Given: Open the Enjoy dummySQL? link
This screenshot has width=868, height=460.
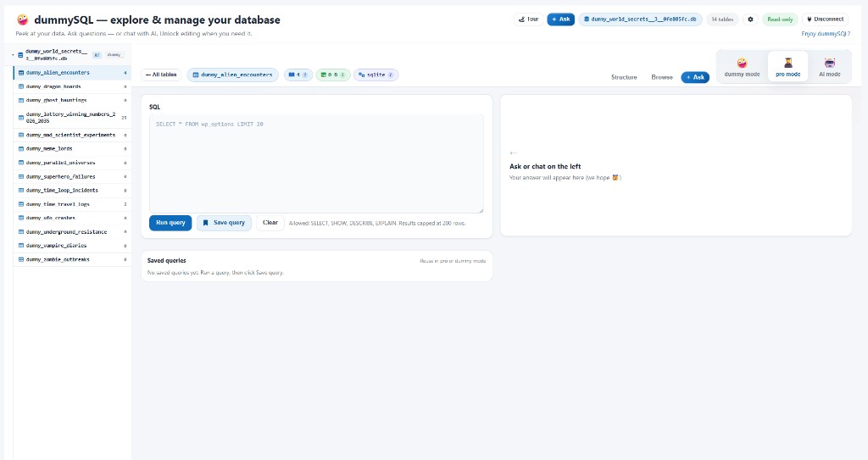Looking at the screenshot, I should coord(826,34).
